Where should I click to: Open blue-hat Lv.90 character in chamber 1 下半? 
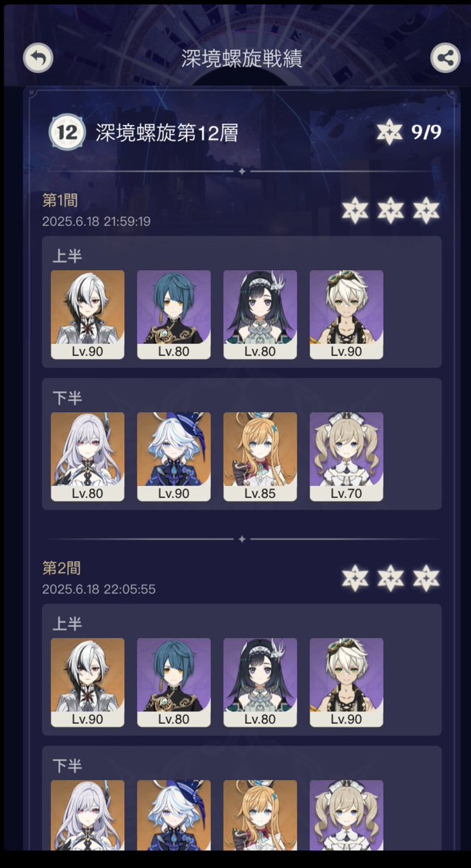[x=174, y=457]
